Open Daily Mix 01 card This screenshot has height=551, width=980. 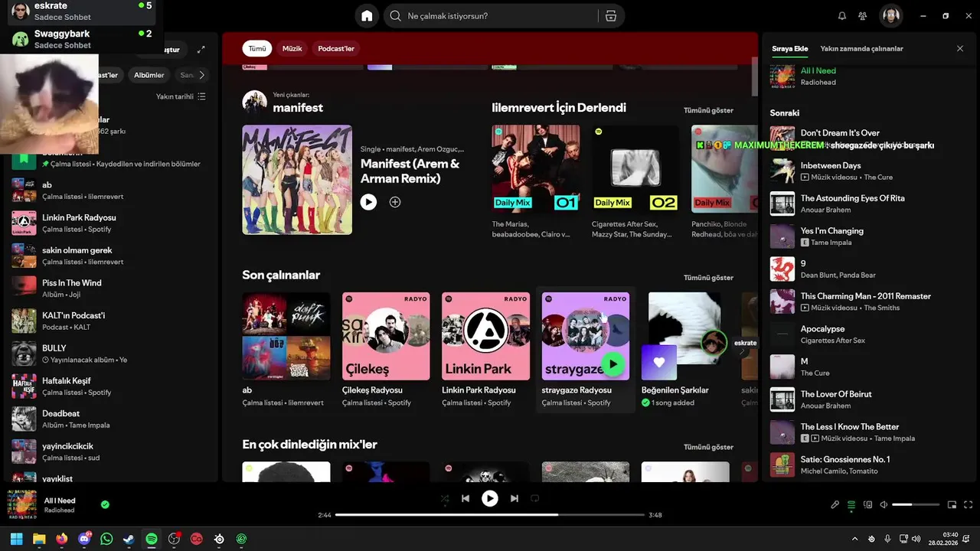[536, 182]
